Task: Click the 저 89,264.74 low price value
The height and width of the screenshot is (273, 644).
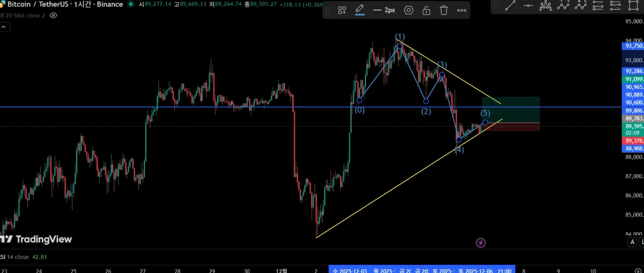Action: 226,4
